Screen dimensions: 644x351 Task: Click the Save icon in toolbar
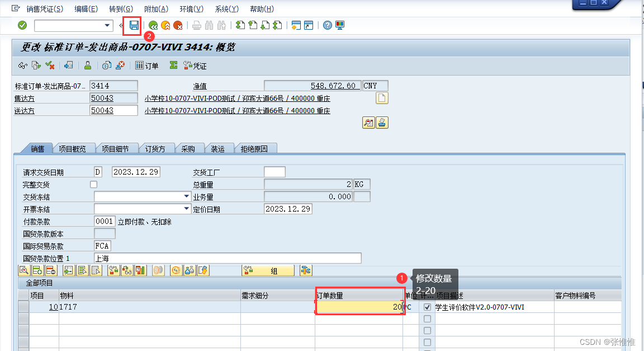[x=134, y=25]
